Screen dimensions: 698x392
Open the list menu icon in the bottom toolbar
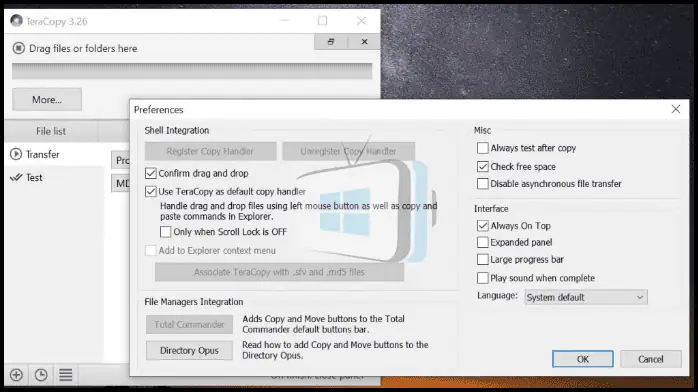pyautogui.click(x=65, y=375)
